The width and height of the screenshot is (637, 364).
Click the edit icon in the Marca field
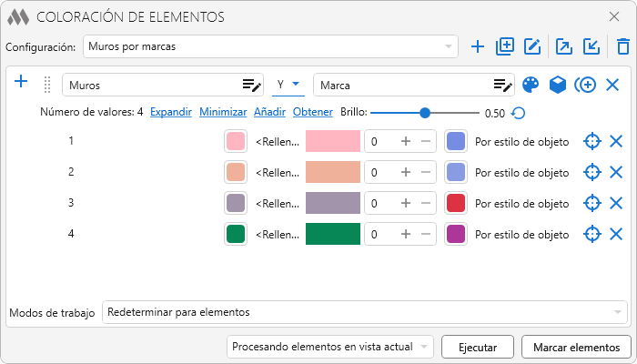click(502, 85)
